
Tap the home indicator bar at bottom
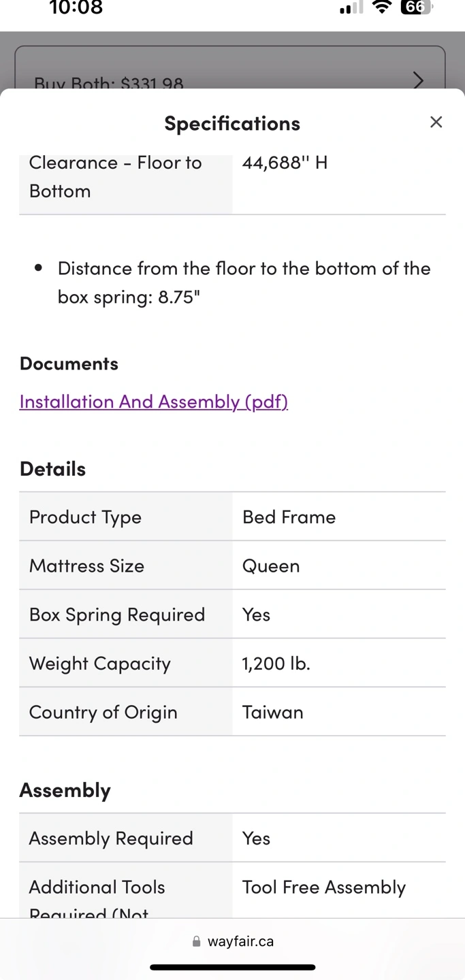pyautogui.click(x=233, y=967)
